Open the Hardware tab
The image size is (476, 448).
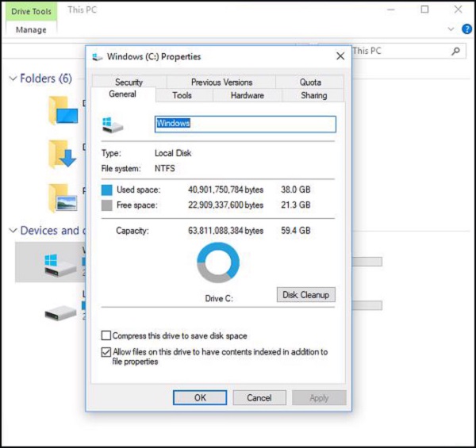coord(247,95)
